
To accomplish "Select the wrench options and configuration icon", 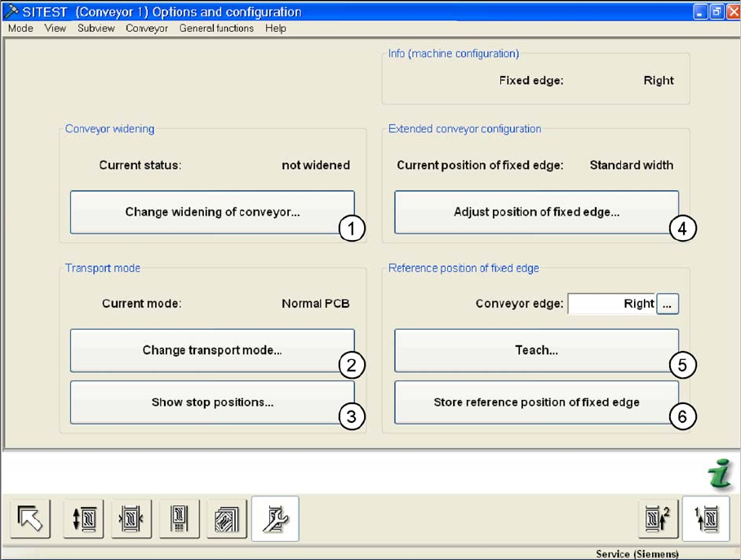I will pyautogui.click(x=275, y=518).
